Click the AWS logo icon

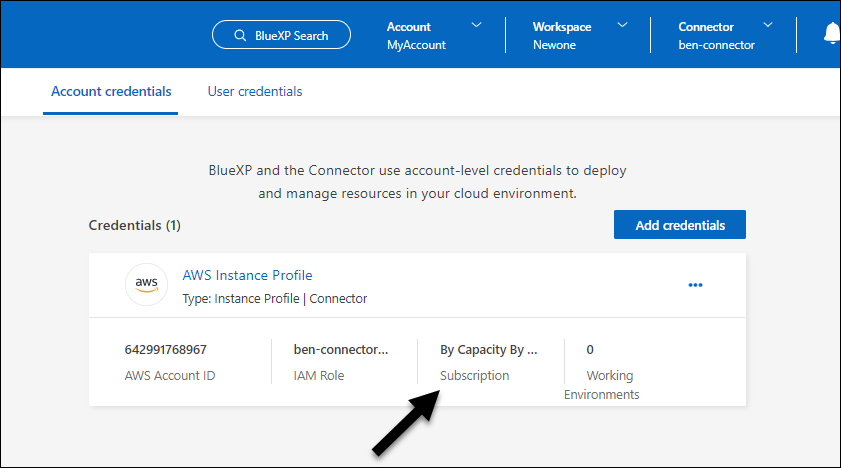tap(146, 285)
